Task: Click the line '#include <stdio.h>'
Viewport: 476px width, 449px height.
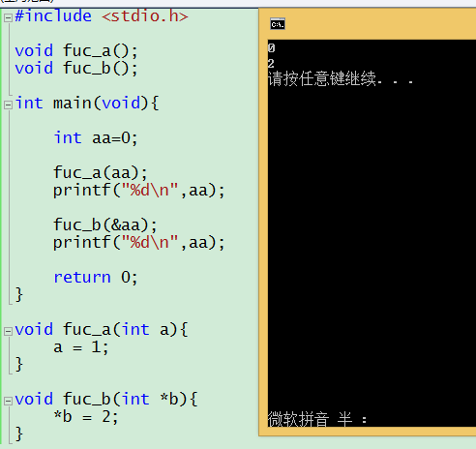Action: pyautogui.click(x=102, y=16)
